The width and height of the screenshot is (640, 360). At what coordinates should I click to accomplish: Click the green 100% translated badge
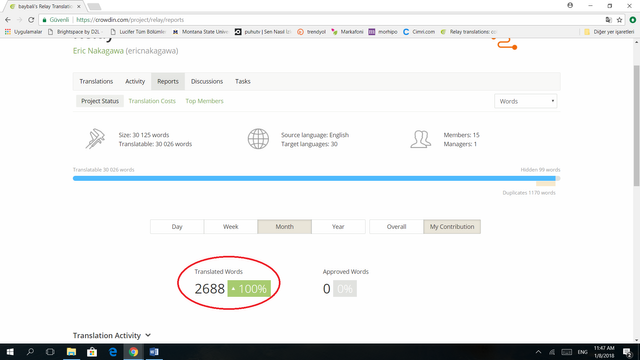tap(249, 289)
